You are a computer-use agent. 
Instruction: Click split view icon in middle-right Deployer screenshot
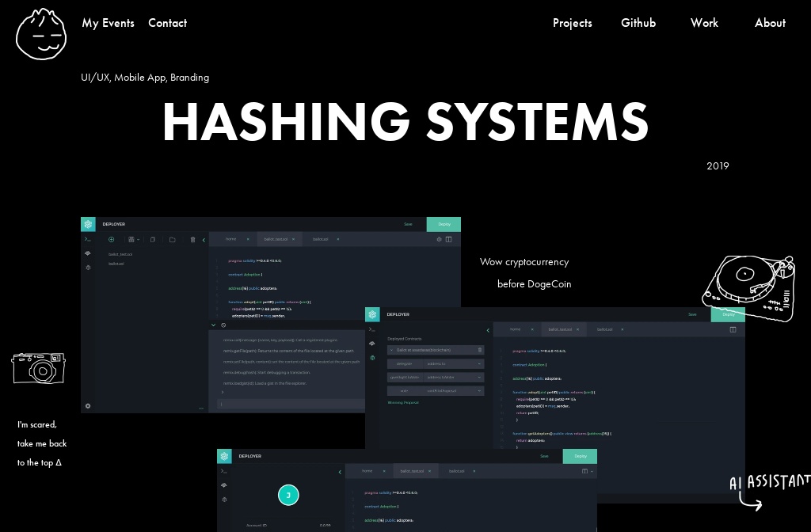pyautogui.click(x=733, y=330)
